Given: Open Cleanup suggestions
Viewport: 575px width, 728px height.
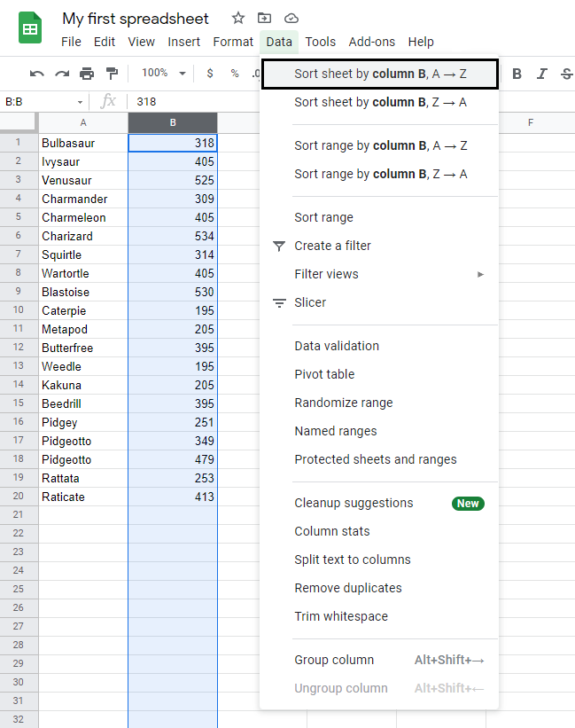Looking at the screenshot, I should click(x=354, y=503).
